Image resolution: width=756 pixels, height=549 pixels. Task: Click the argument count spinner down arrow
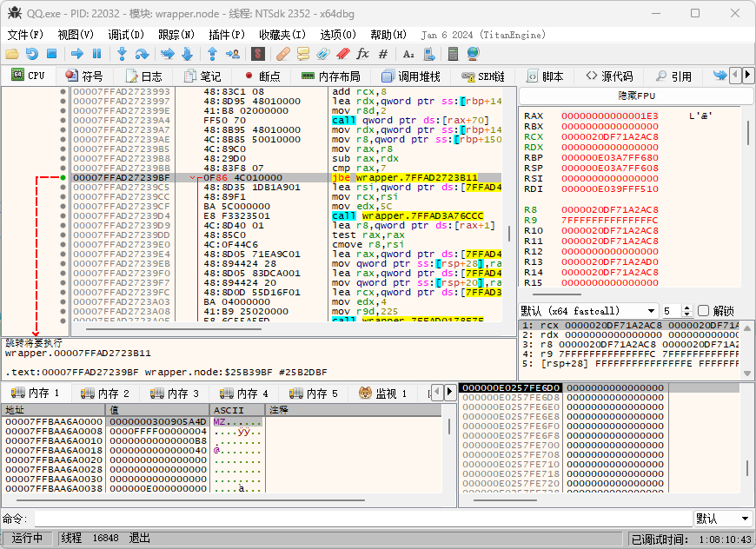point(687,314)
